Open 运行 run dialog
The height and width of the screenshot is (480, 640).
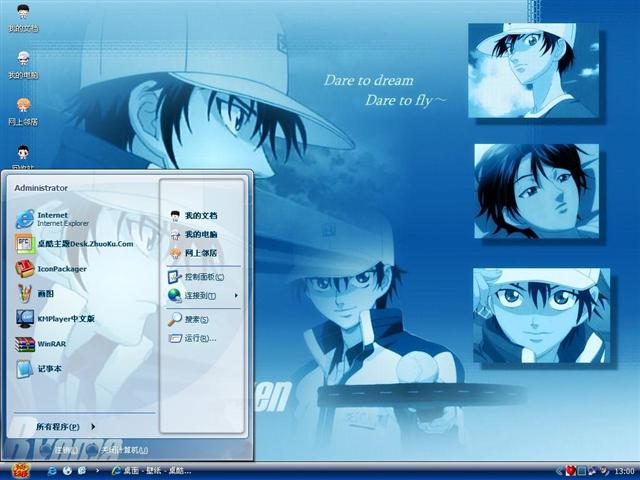point(193,338)
